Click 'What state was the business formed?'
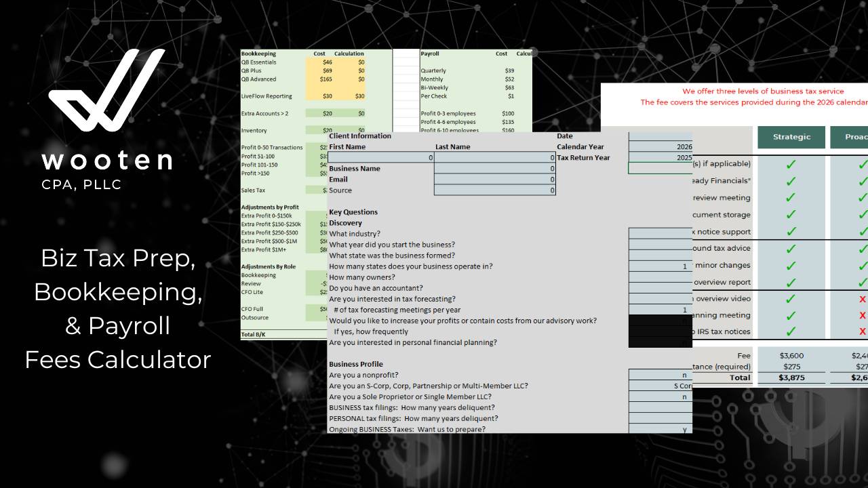 (x=392, y=256)
